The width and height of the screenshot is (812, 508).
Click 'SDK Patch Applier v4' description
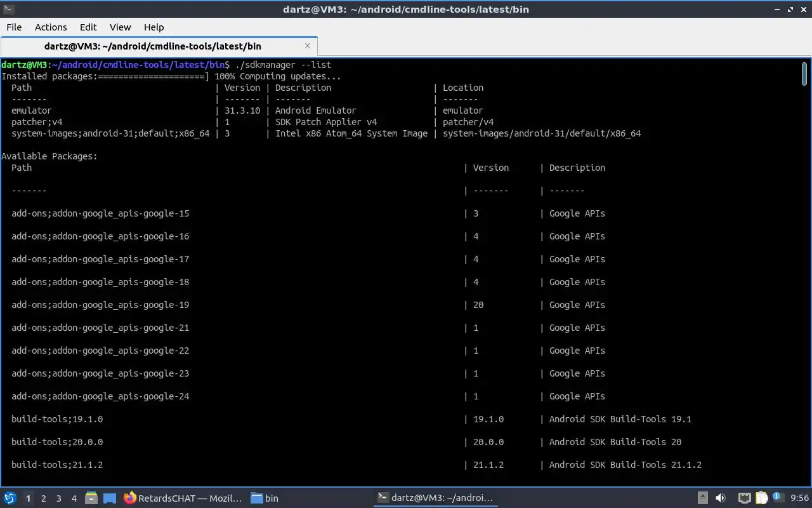pos(326,122)
